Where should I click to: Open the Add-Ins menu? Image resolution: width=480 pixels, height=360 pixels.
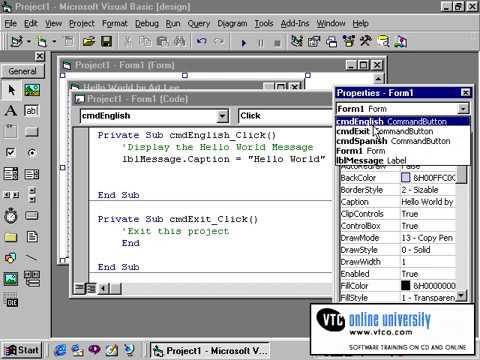tap(295, 23)
